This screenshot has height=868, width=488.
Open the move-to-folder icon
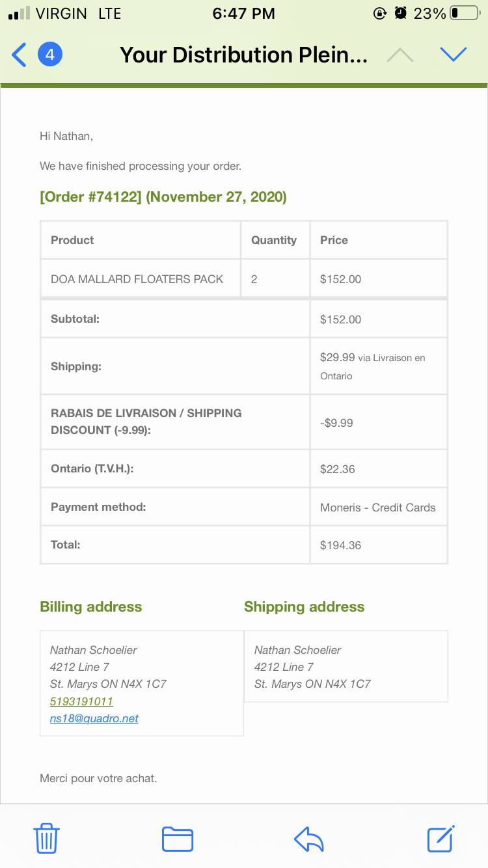(178, 839)
